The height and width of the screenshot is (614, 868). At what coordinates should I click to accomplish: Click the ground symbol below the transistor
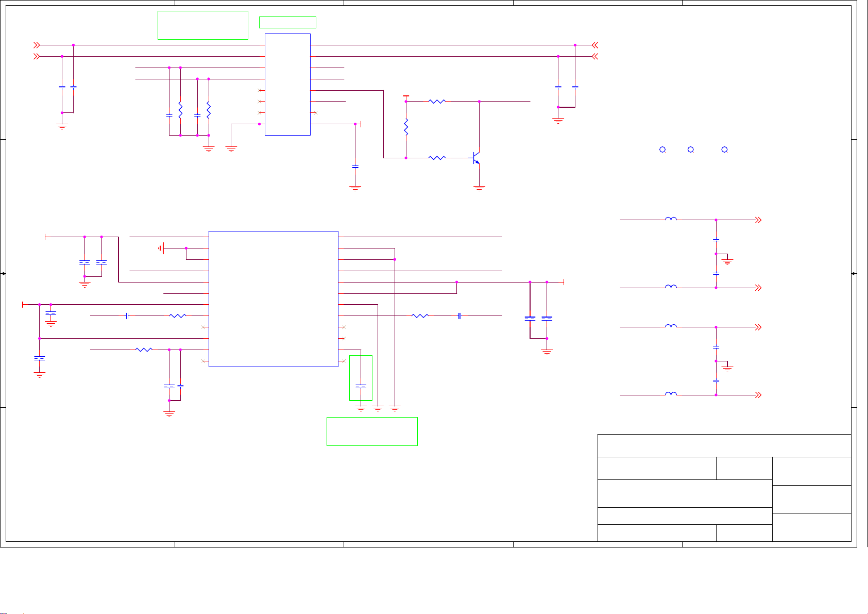[480, 189]
